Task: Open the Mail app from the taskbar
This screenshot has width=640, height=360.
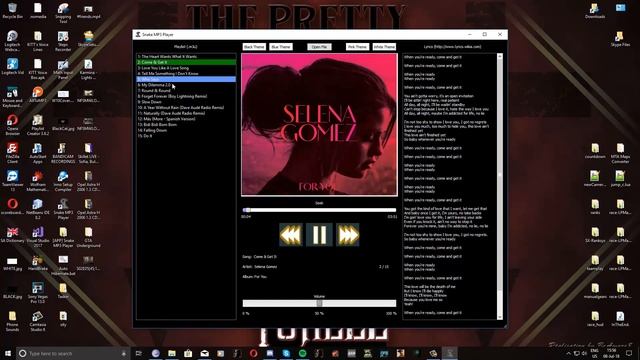Action: pyautogui.click(x=204, y=353)
